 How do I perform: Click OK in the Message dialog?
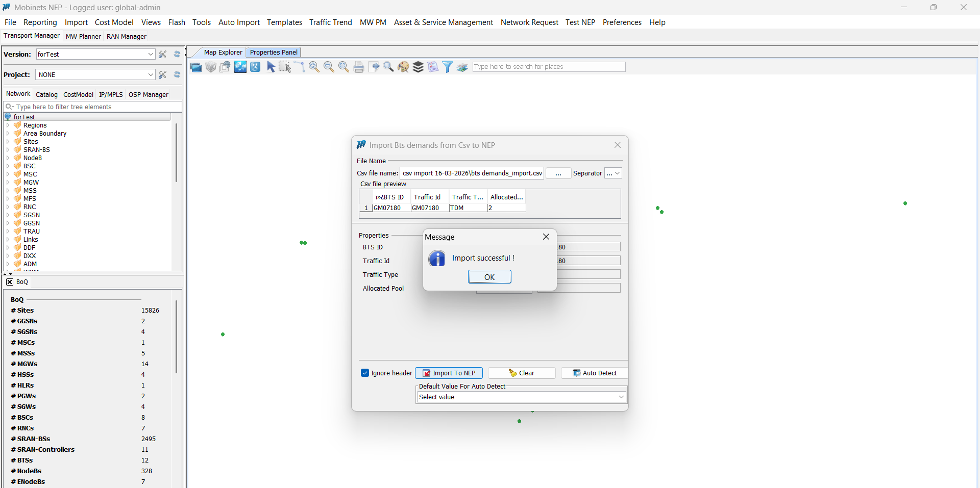tap(489, 277)
